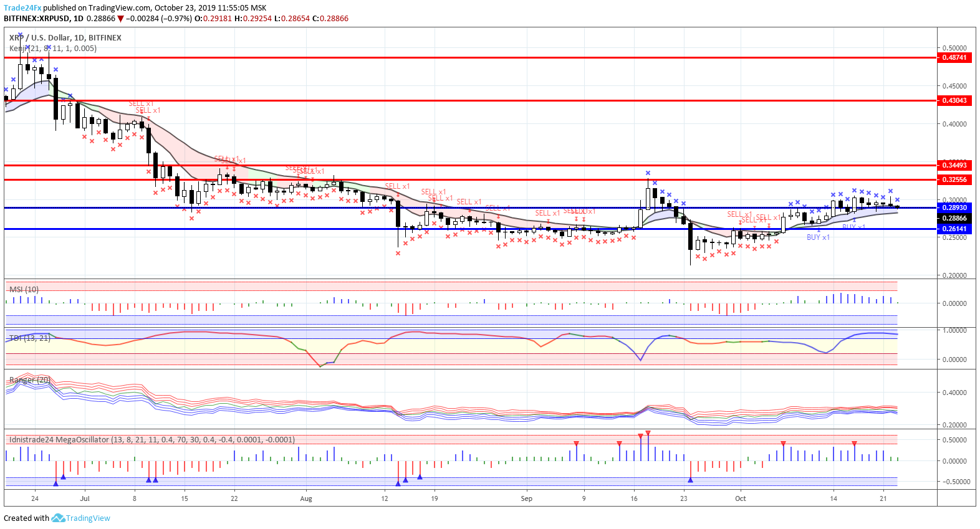Click the black 0.28866 current price label
Viewport: 980px width, 529px height.
pos(954,218)
